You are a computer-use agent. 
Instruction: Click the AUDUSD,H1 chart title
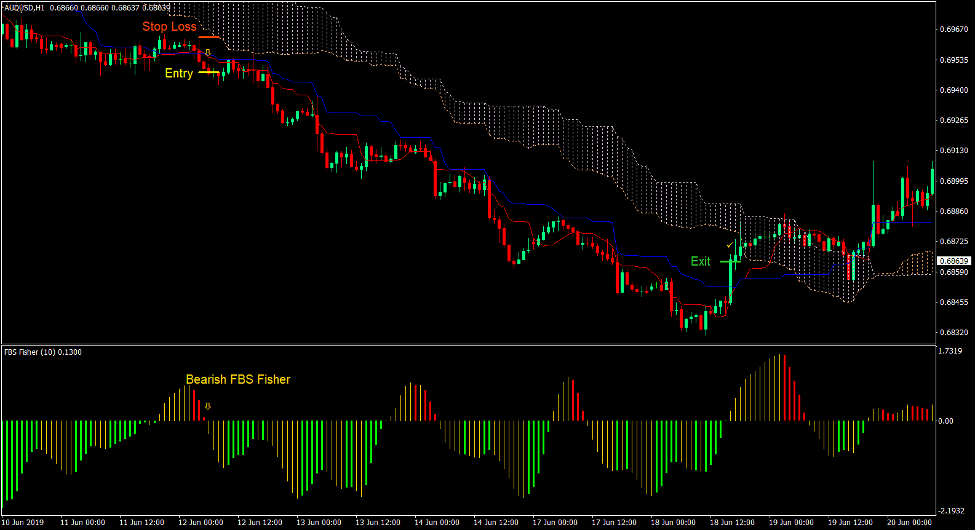[x=32, y=7]
